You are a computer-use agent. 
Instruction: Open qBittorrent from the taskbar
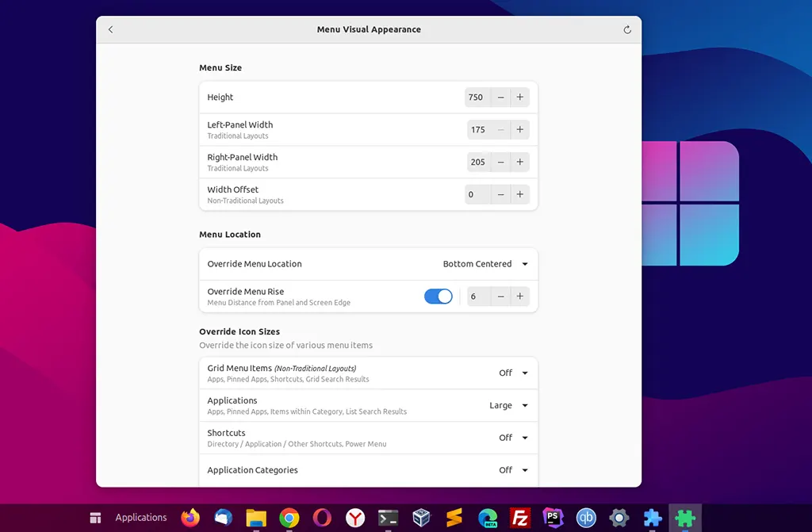pos(586,518)
